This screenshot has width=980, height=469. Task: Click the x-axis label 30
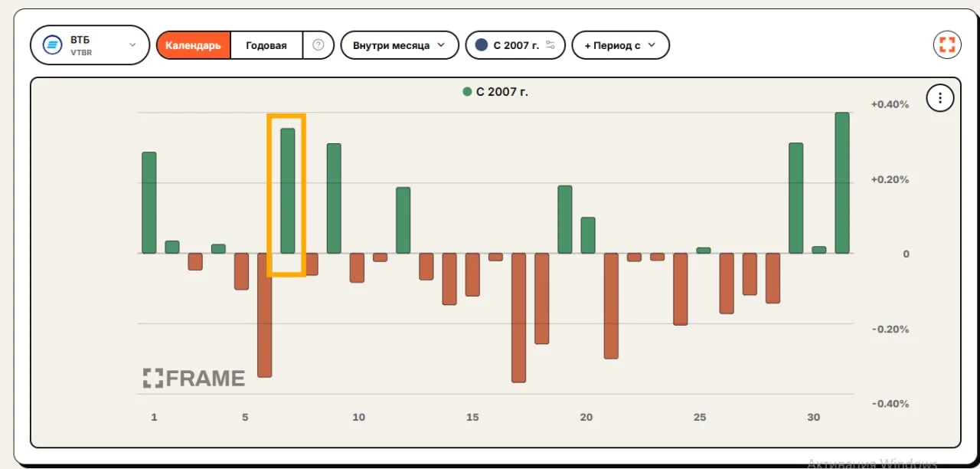[813, 417]
